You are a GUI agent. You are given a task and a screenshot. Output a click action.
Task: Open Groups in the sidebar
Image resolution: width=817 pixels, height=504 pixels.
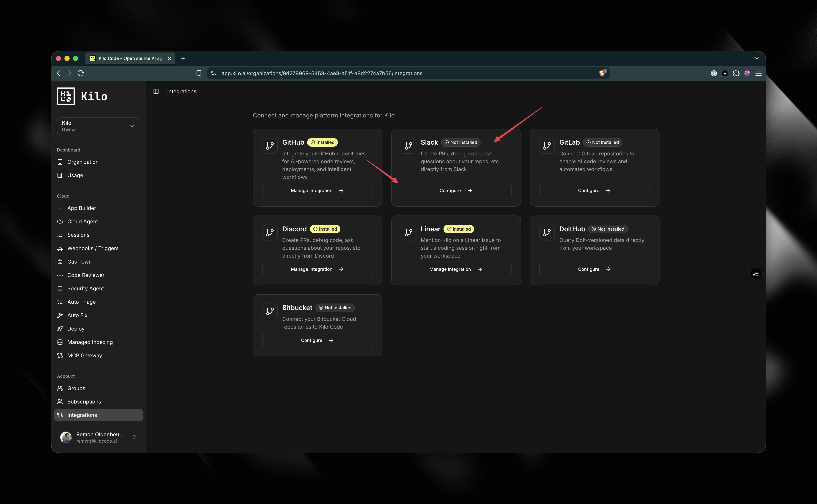[98, 388]
